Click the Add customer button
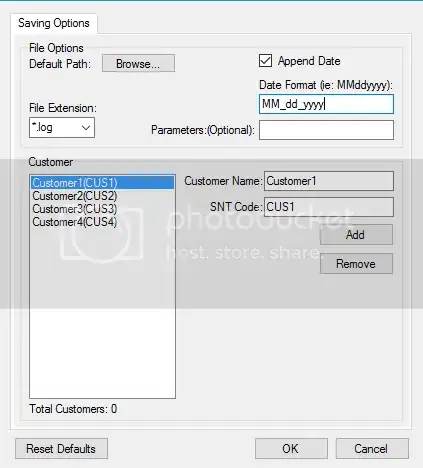 point(356,235)
